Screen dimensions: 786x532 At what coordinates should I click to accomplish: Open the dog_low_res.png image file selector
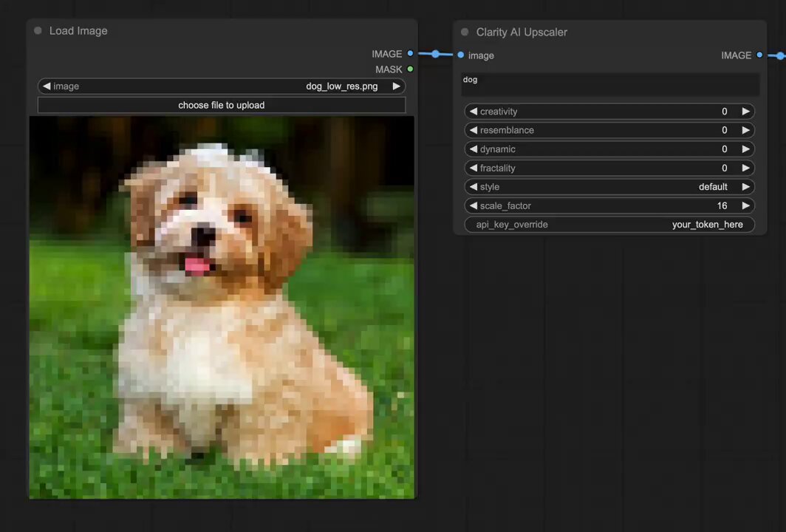(221, 86)
